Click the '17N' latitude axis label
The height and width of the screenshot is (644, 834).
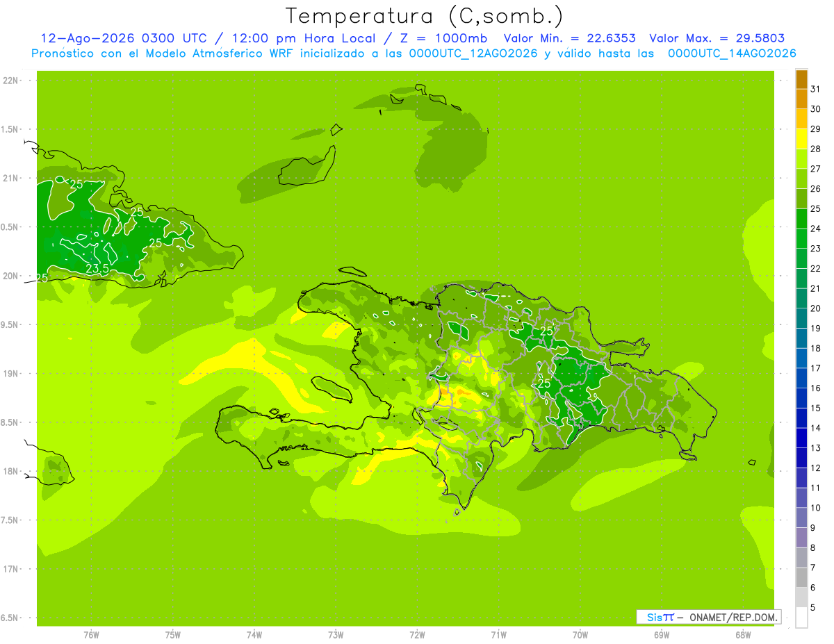10,569
